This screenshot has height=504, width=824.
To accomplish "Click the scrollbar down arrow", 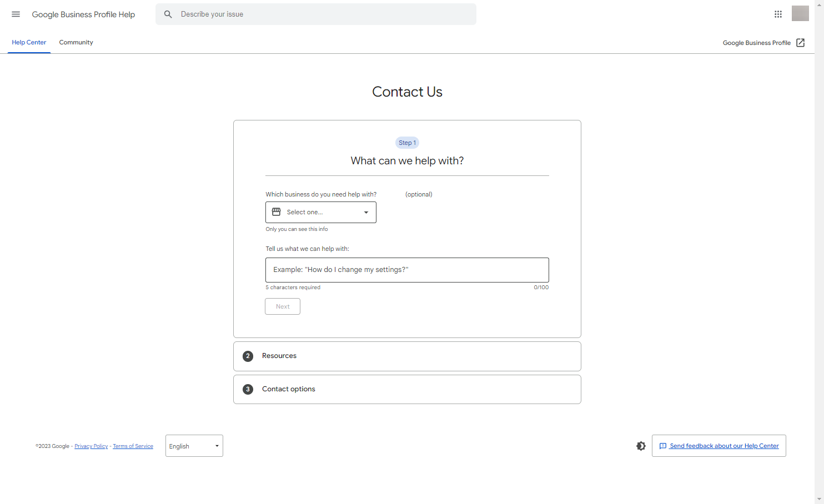I will pyautogui.click(x=819, y=499).
